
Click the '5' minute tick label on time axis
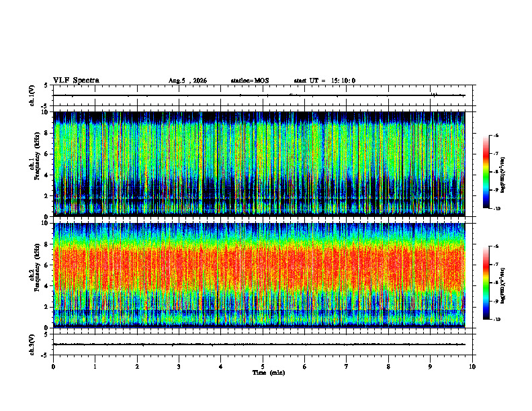[x=263, y=367]
